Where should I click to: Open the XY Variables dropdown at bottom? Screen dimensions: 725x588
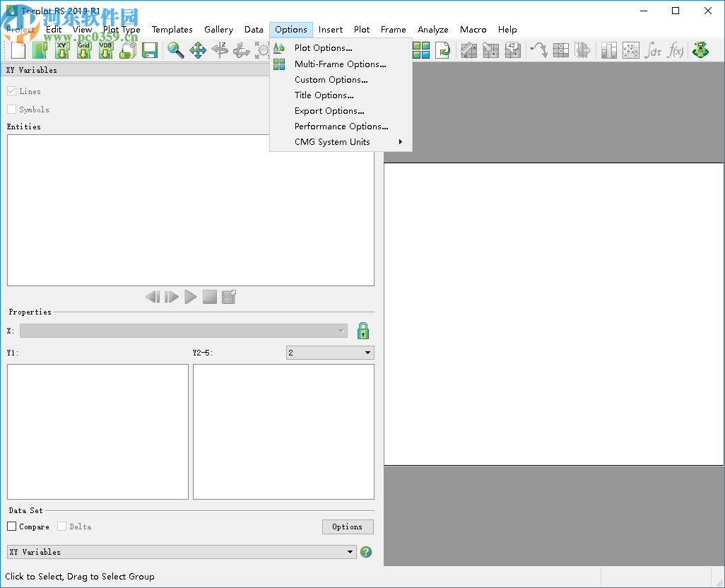click(182, 552)
